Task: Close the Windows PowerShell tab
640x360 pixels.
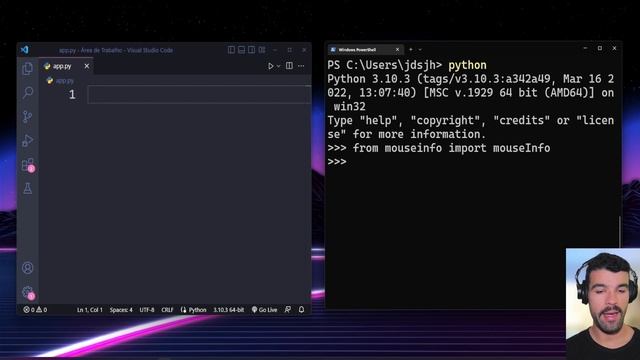Action: point(397,49)
